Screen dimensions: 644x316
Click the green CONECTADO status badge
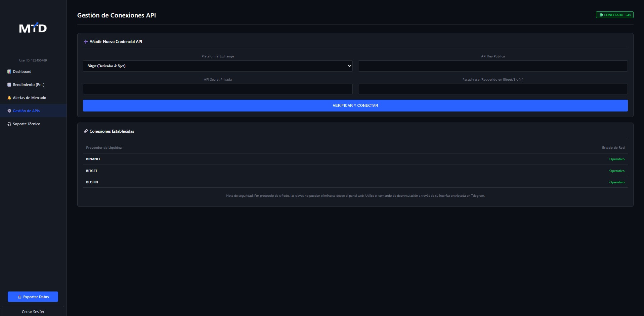click(x=614, y=15)
